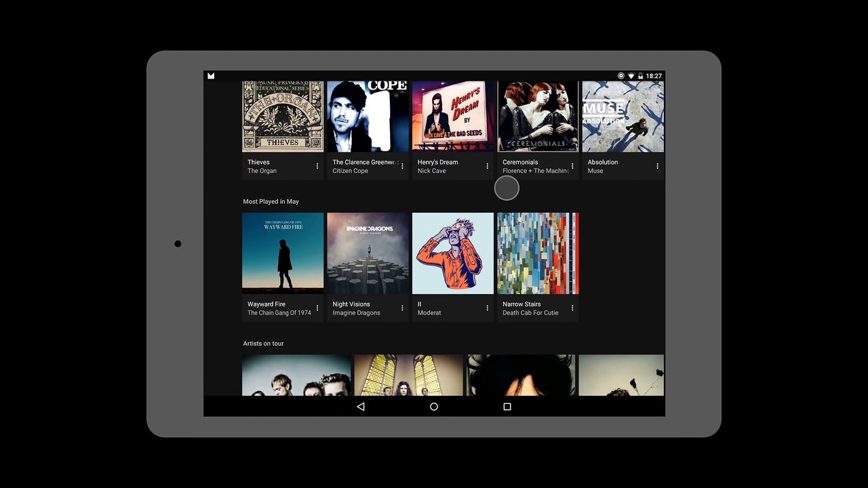The width and height of the screenshot is (868, 488).
Task: Open Ceremonials album cover art
Action: pyautogui.click(x=538, y=117)
